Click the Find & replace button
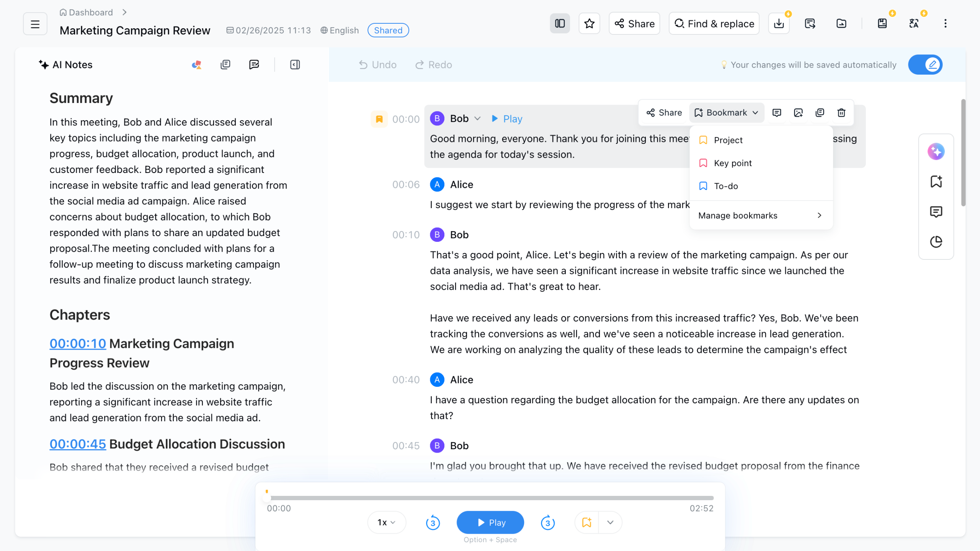Image resolution: width=980 pixels, height=551 pixels. tap(714, 24)
